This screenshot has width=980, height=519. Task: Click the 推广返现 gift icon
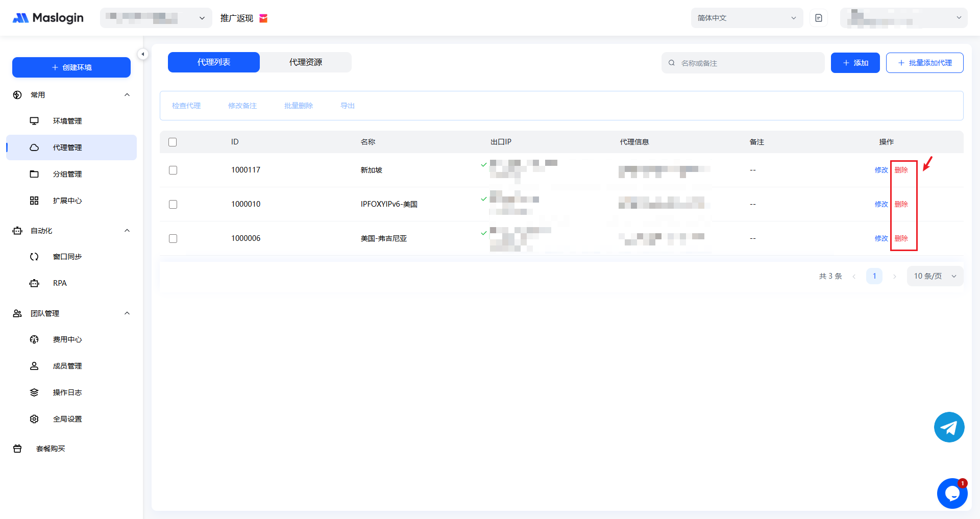click(x=263, y=18)
